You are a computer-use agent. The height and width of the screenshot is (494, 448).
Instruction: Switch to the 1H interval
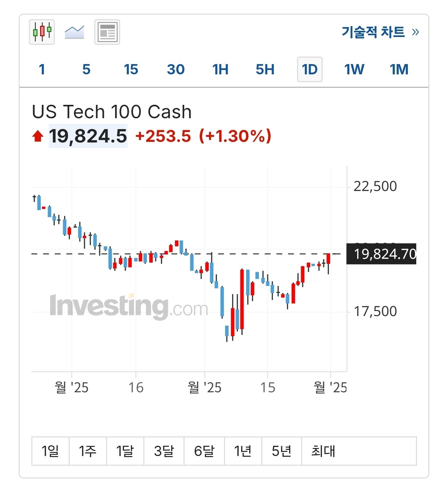click(x=220, y=69)
